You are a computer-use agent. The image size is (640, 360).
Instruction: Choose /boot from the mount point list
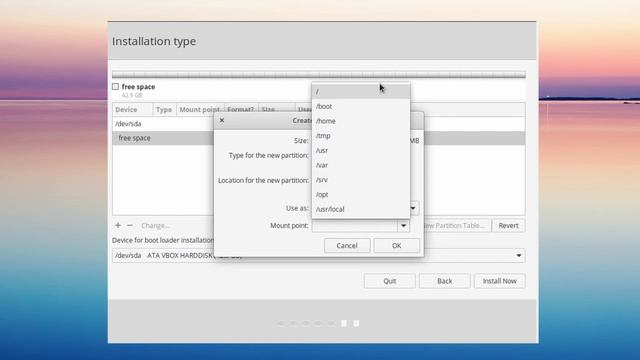tap(360, 106)
